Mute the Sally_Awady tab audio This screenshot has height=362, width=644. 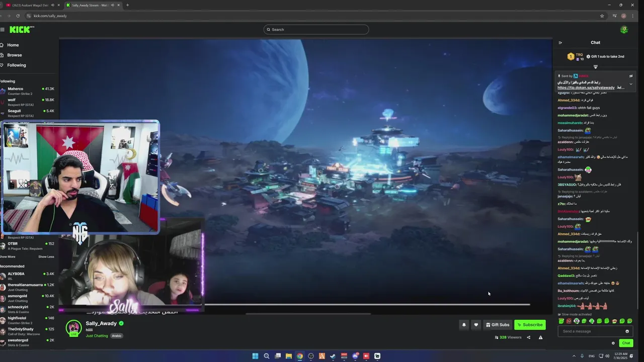click(x=112, y=5)
